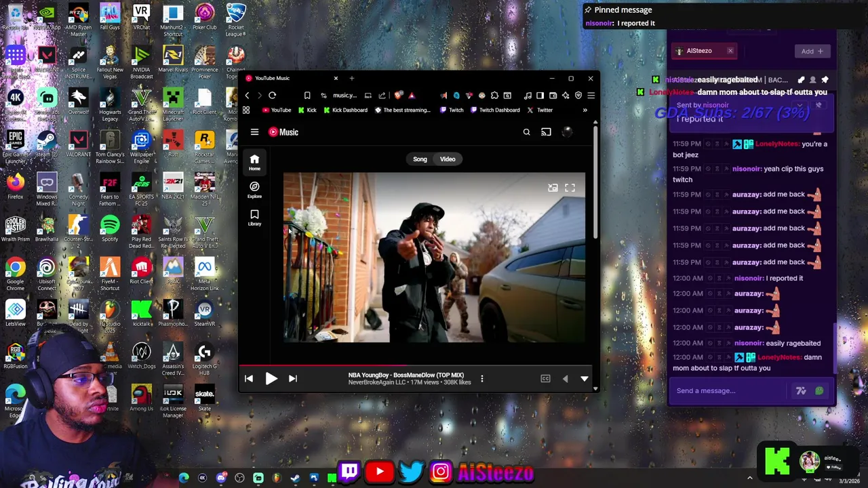Show hidden system tray icons
The height and width of the screenshot is (488, 868).
(750, 479)
